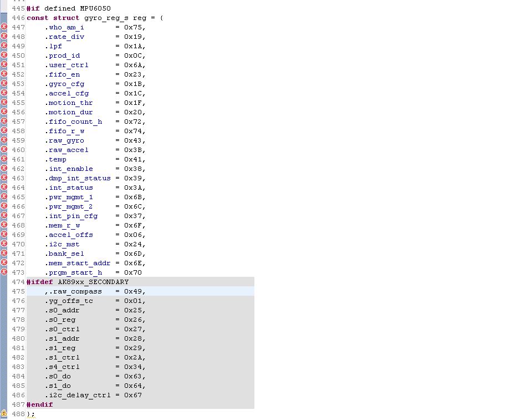Click line number 446 in the gutter

pos(18,18)
